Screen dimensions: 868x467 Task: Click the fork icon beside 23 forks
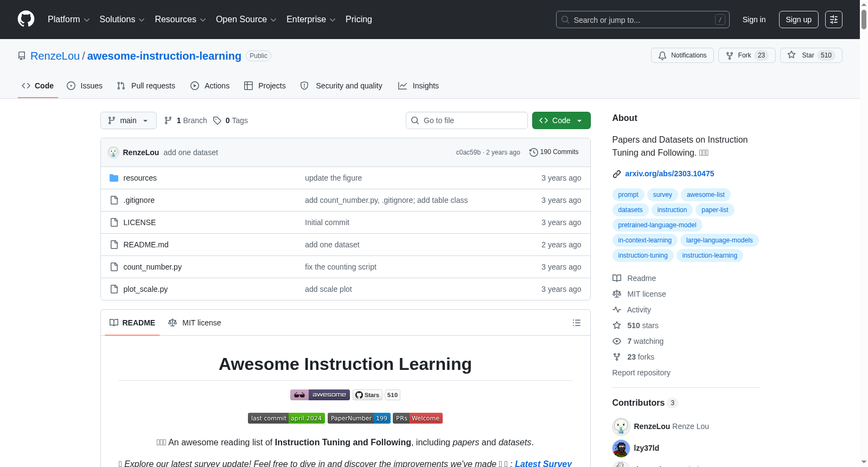(x=617, y=357)
